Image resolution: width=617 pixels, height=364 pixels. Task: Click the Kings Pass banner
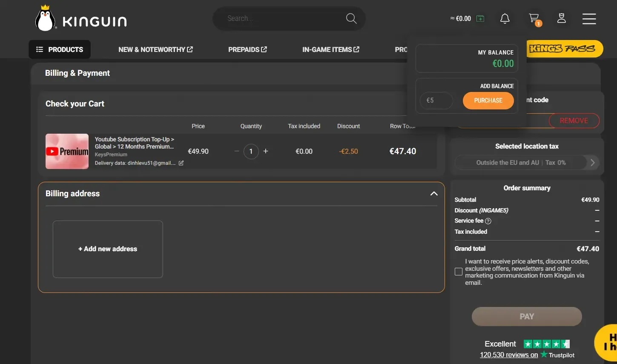point(565,49)
